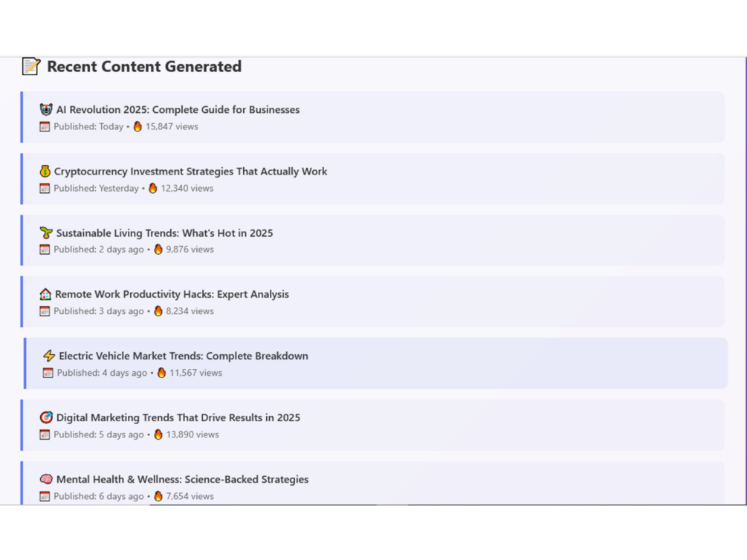Click the lightning bolt icon for Electric Vehicle
This screenshot has height=560, width=747.
[49, 356]
